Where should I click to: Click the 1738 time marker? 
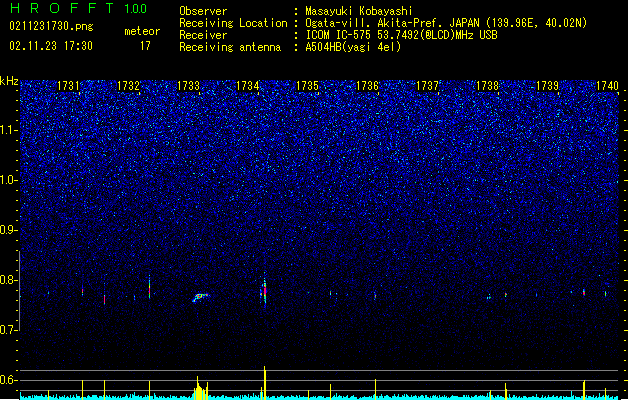click(487, 86)
